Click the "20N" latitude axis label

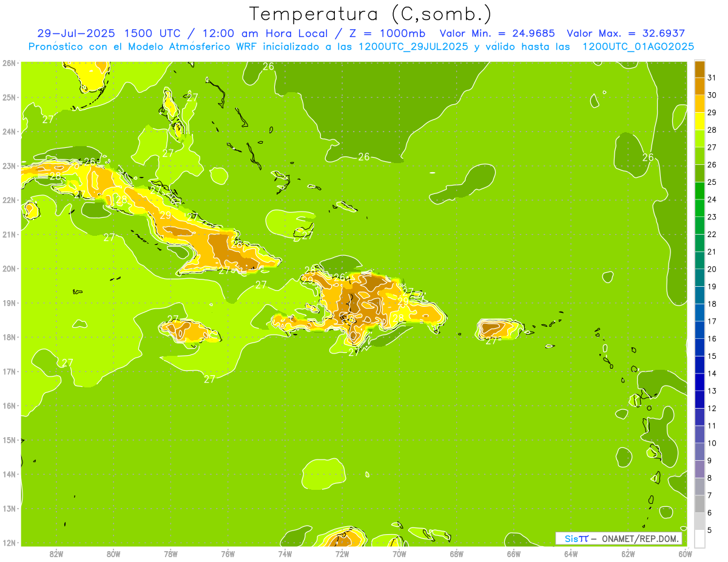click(x=8, y=268)
